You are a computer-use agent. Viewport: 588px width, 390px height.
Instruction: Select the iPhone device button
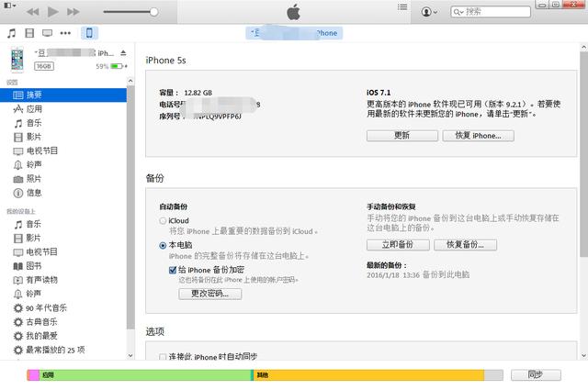pyautogui.click(x=89, y=33)
